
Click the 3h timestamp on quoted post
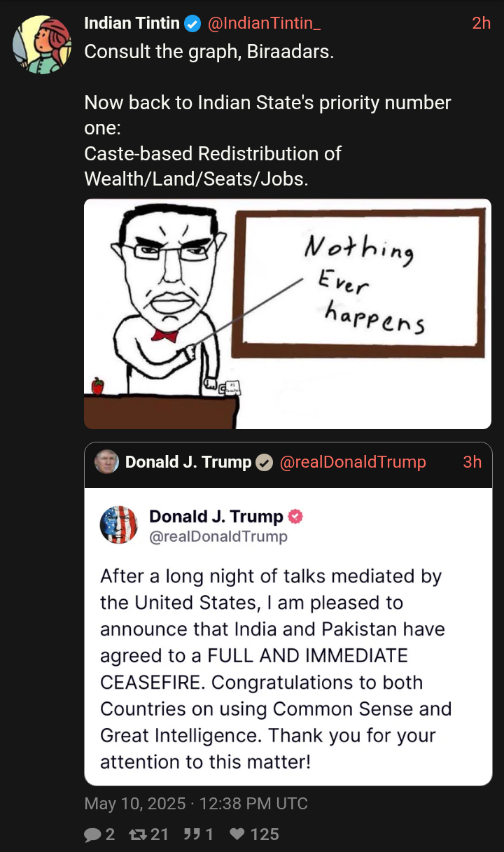coord(472,462)
